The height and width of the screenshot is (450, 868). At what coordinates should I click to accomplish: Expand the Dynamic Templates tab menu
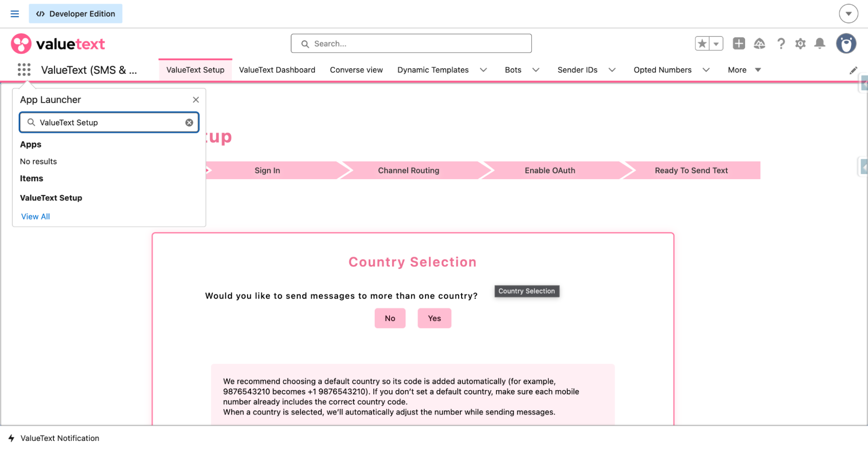pyautogui.click(x=483, y=70)
